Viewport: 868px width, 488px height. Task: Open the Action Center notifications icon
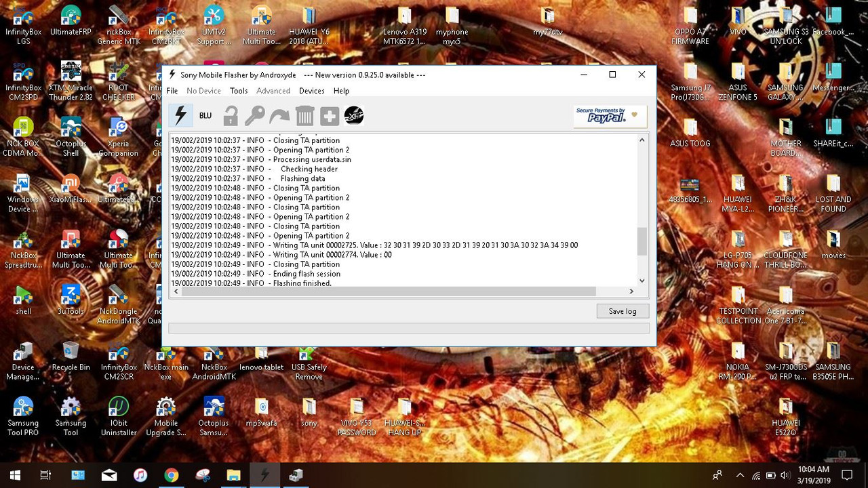846,475
